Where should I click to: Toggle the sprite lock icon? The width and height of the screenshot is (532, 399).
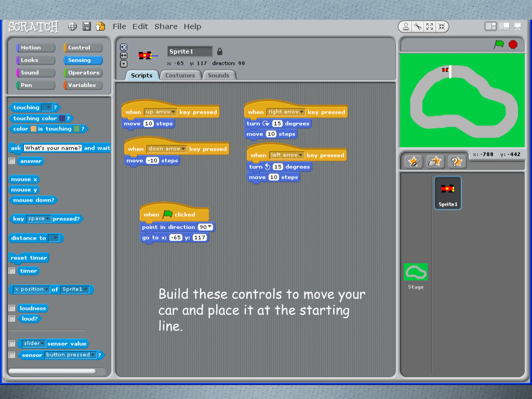click(220, 52)
